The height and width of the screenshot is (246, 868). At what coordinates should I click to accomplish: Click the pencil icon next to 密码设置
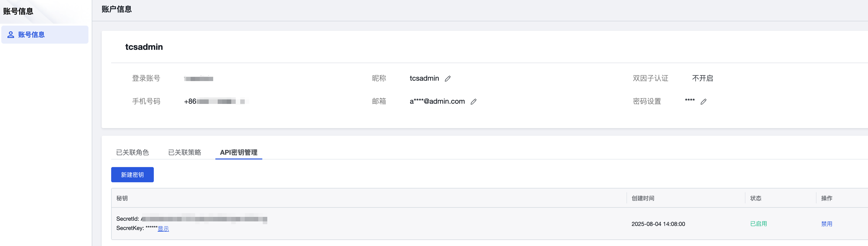coord(703,102)
